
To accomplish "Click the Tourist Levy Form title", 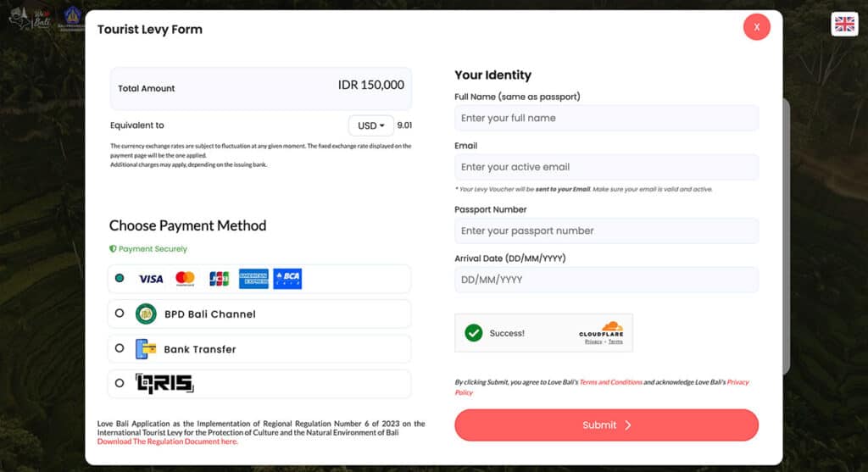I will point(150,30).
